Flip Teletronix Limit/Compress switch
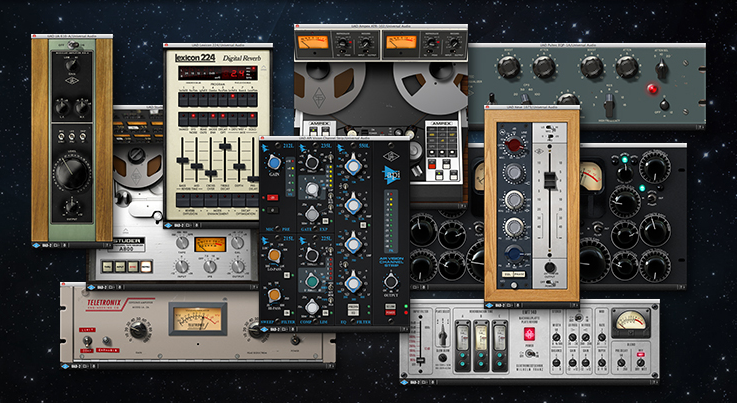The image size is (737, 403). (86, 340)
